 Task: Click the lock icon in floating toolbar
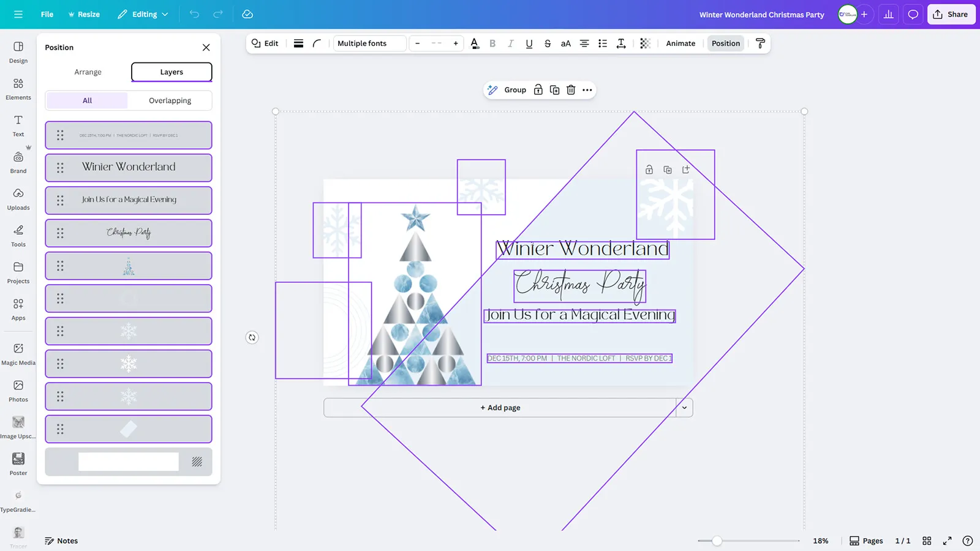[x=538, y=90]
